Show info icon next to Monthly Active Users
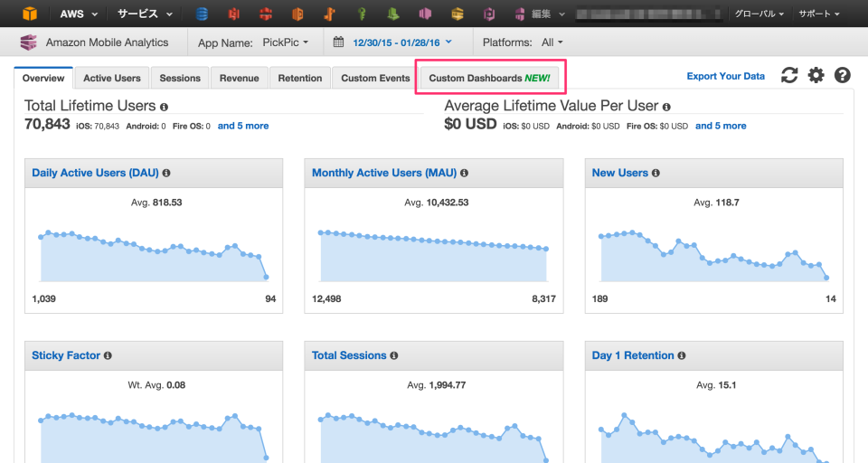Image resolution: width=868 pixels, height=463 pixels. tap(464, 174)
